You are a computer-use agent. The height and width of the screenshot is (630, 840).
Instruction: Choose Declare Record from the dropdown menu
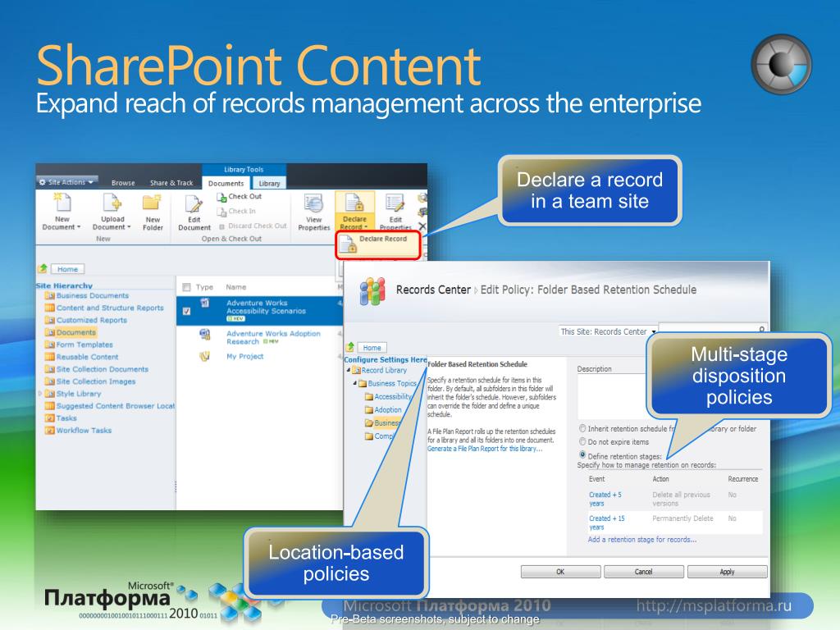[378, 244]
